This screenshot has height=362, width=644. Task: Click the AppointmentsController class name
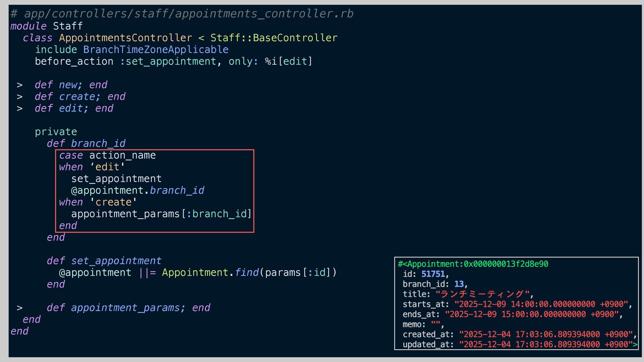click(125, 38)
